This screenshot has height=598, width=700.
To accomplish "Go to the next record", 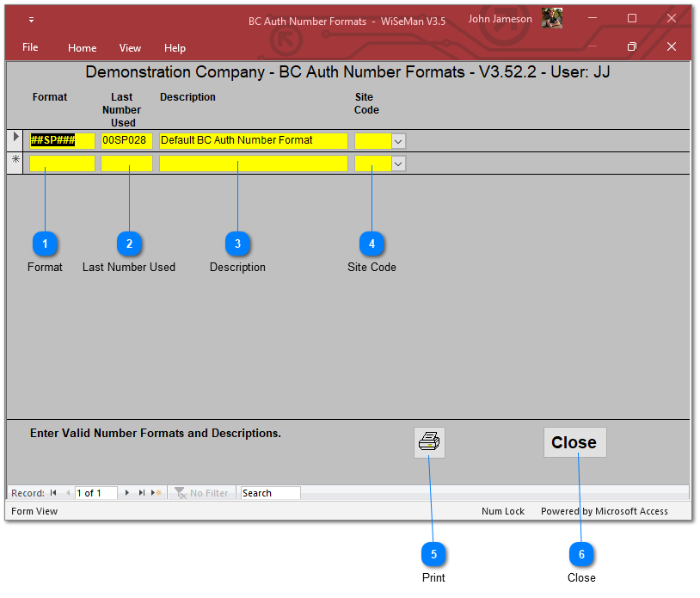I will click(127, 493).
